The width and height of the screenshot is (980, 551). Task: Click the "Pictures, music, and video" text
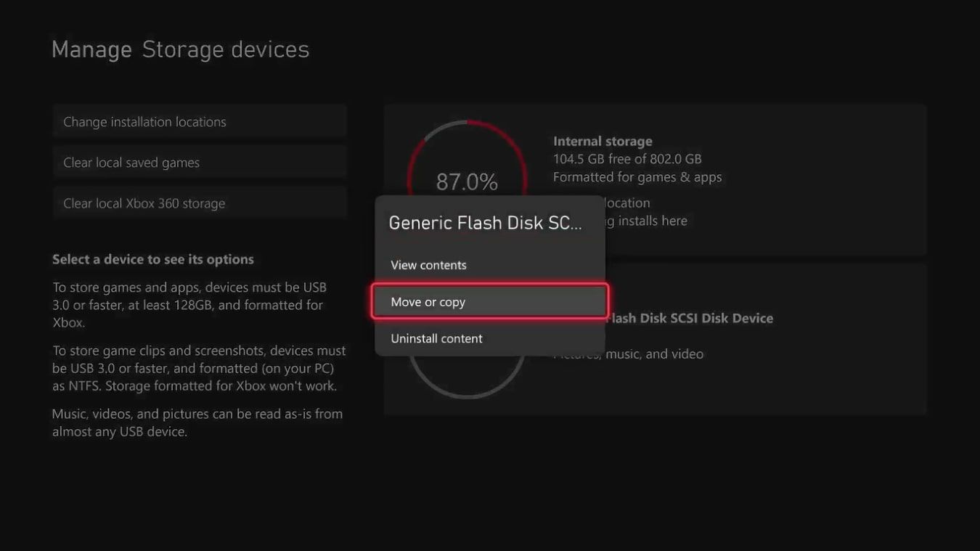point(629,354)
